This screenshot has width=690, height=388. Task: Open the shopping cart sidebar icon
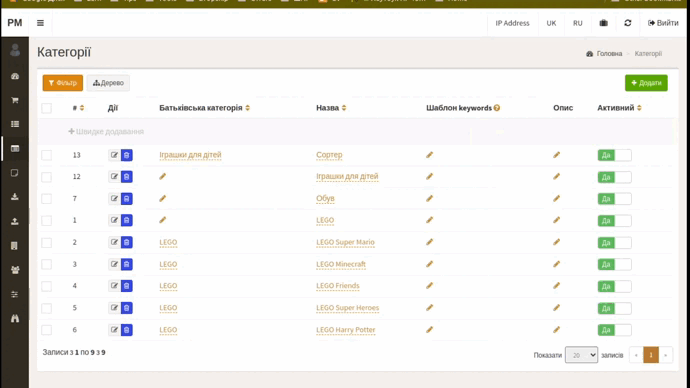pyautogui.click(x=15, y=100)
